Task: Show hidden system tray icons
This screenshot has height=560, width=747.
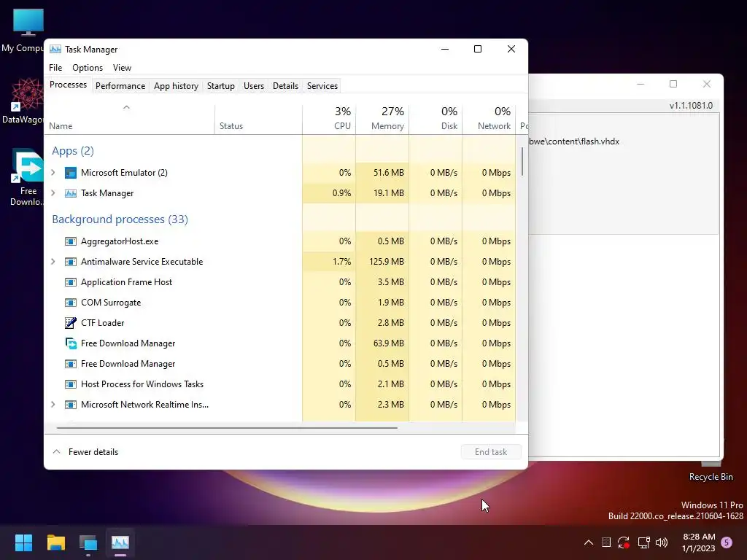Action: [589, 542]
